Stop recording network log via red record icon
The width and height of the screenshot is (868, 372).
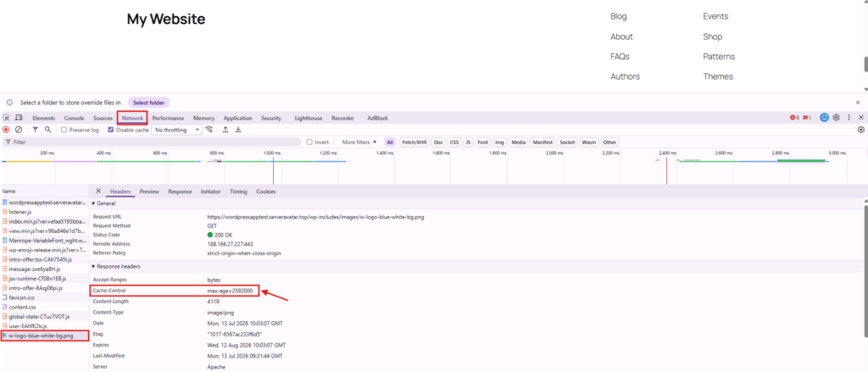(x=6, y=130)
